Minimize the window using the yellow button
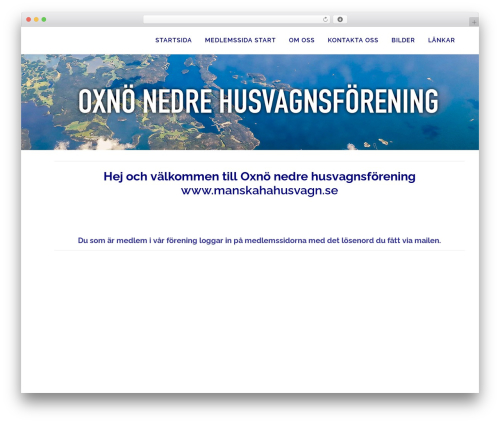Image resolution: width=500 pixels, height=423 pixels. [36, 20]
